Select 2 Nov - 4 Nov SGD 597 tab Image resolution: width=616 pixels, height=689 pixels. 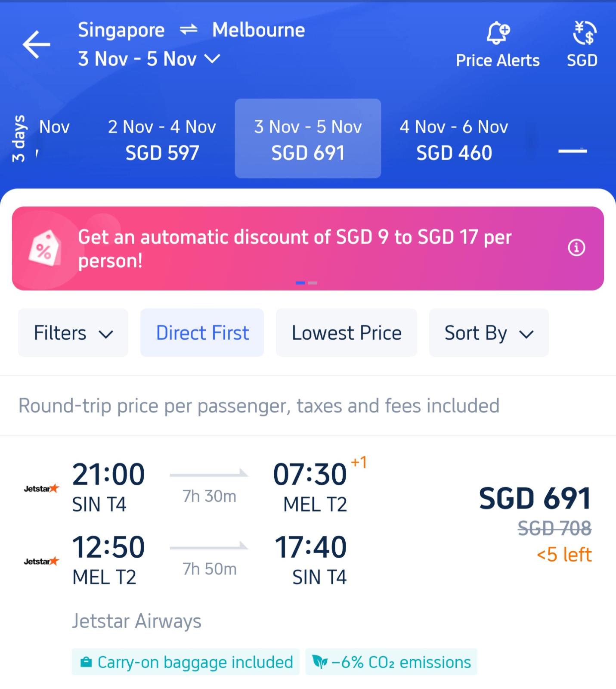pos(162,140)
